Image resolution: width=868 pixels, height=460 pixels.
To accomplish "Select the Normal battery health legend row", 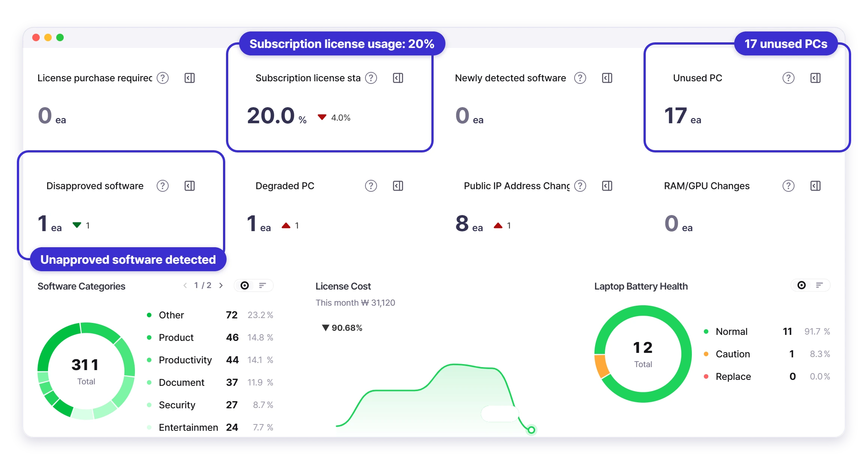I will click(x=767, y=332).
